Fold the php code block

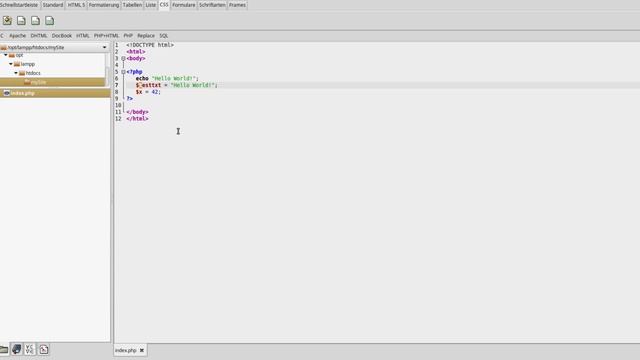click(x=123, y=72)
